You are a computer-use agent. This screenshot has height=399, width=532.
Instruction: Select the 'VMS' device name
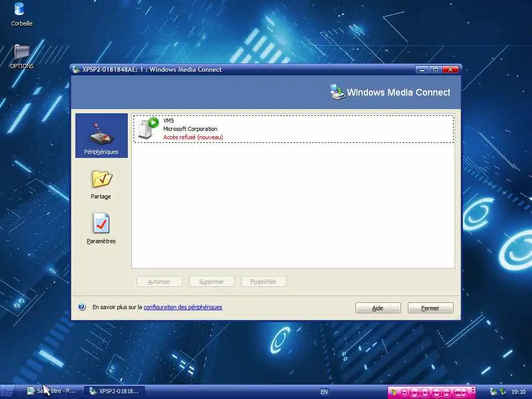[169, 121]
